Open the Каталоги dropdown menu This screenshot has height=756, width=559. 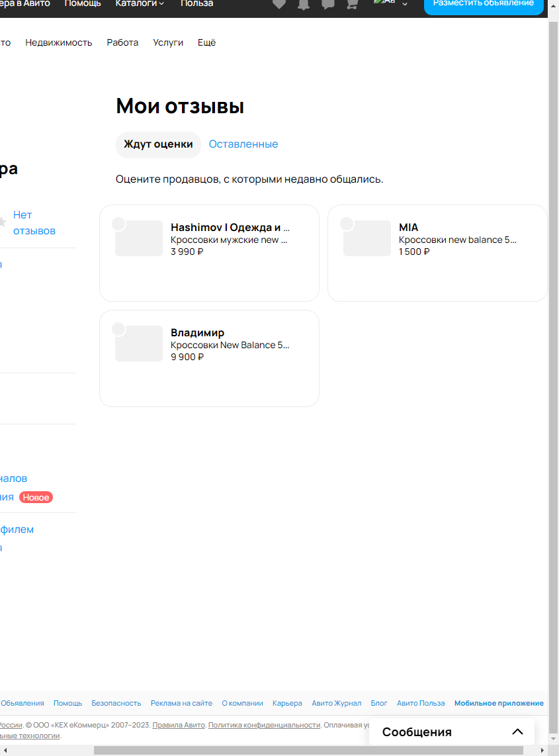140,3
